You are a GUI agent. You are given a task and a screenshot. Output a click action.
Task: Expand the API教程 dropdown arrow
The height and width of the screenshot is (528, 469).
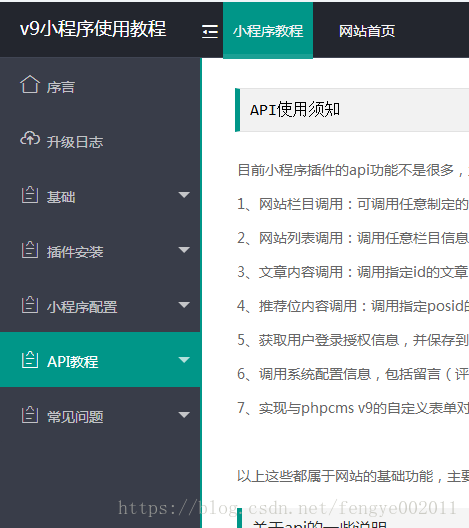tap(184, 360)
